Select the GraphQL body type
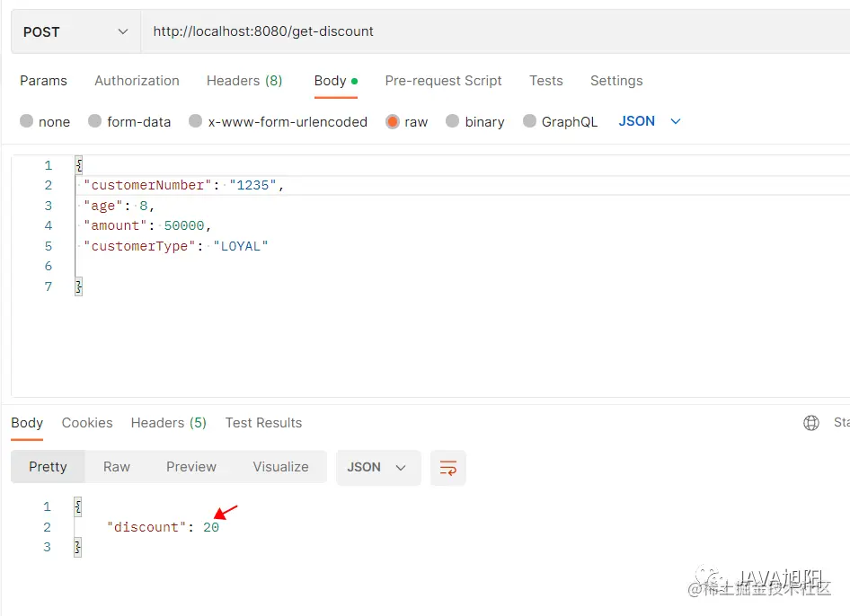 click(560, 121)
